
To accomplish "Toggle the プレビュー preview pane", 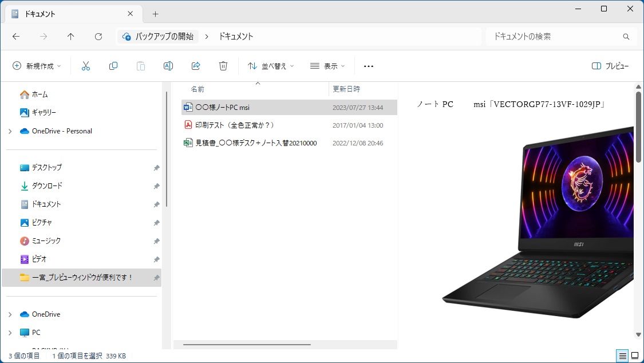I will pos(610,66).
